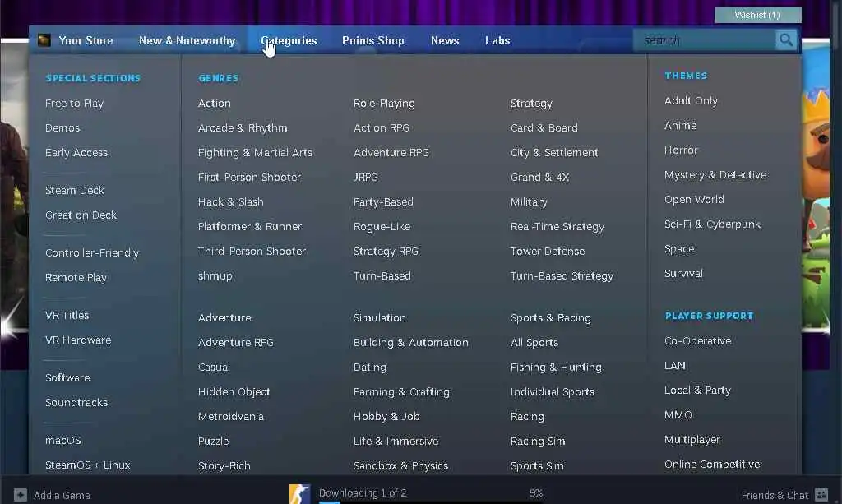Image resolution: width=842 pixels, height=504 pixels.
Task: Select Card & Board genre
Action: [x=544, y=127]
